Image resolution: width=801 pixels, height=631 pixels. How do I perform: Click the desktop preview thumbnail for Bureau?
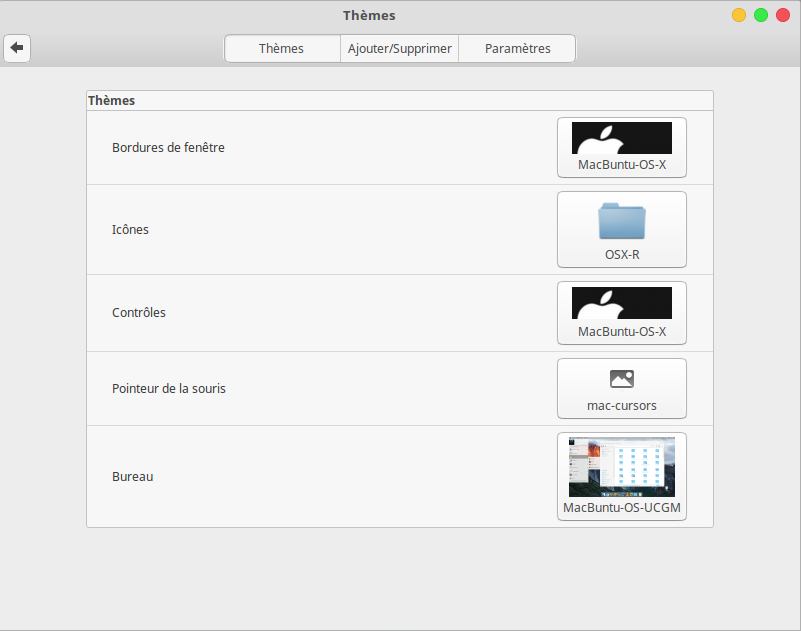tap(622, 467)
